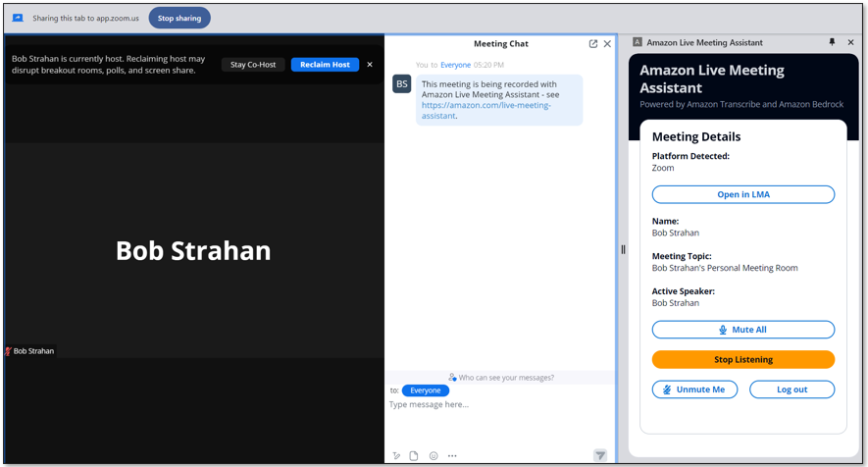Click the 'Bob Strahan's Personal Meeting Room' text
The width and height of the screenshot is (868, 467).
click(725, 268)
